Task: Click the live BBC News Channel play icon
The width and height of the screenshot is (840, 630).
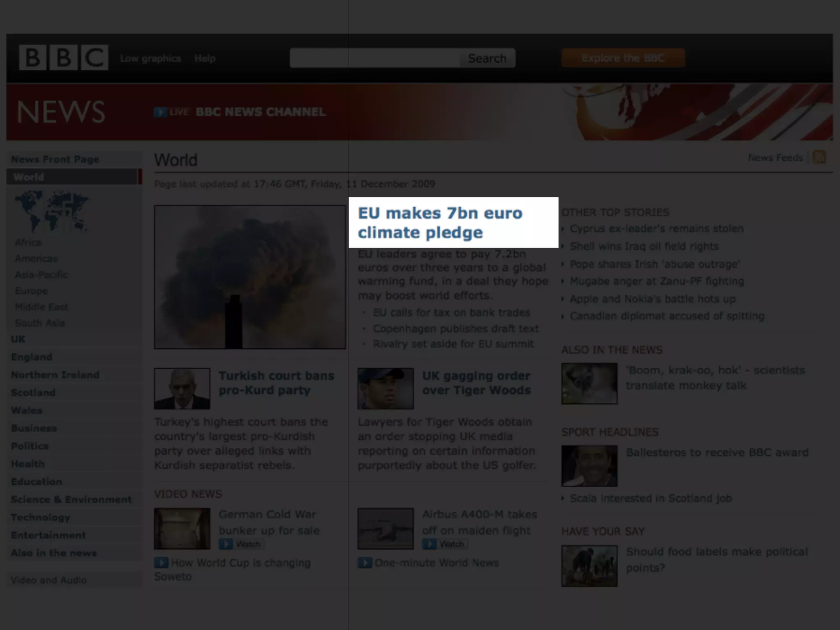Action: point(160,112)
